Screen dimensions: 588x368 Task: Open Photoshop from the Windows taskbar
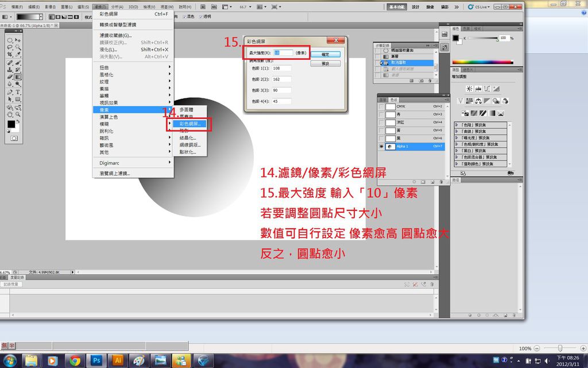tap(96, 361)
